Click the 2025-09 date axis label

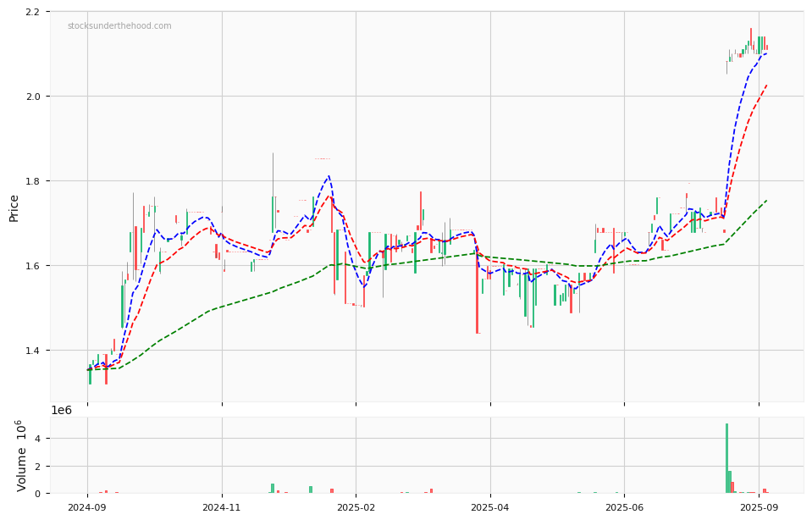pyautogui.click(x=759, y=508)
